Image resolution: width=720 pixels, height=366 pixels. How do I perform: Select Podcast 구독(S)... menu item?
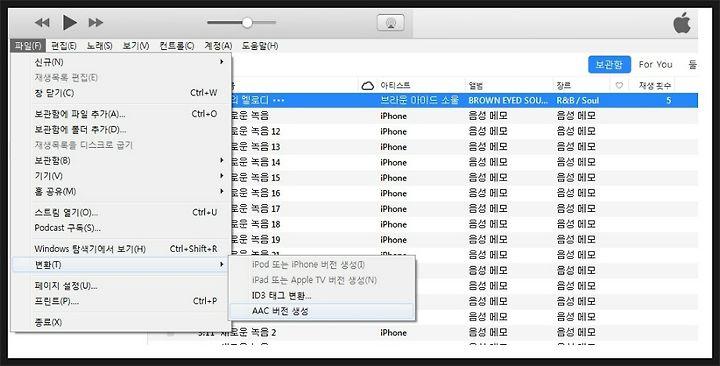[x=122, y=228]
